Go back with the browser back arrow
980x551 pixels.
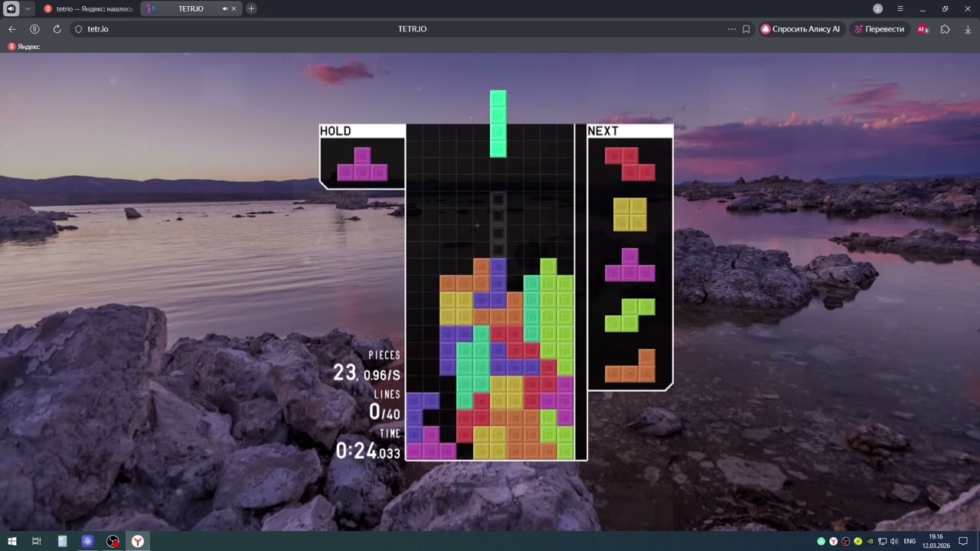[x=11, y=29]
